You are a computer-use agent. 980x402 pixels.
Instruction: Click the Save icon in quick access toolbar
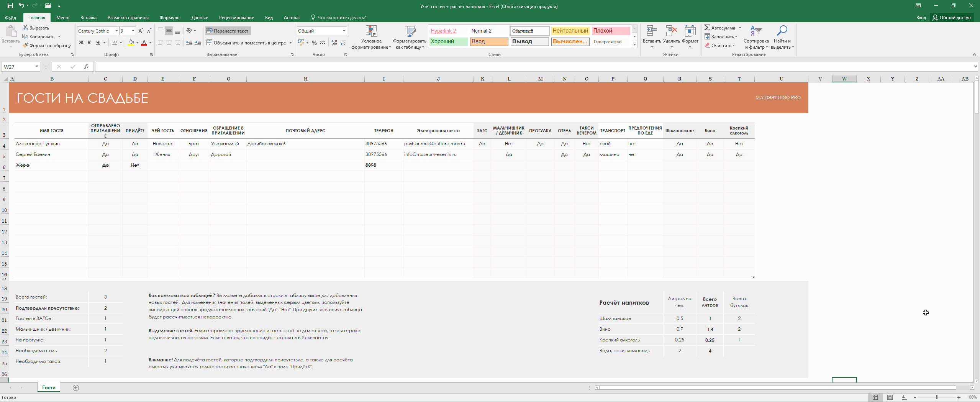10,6
